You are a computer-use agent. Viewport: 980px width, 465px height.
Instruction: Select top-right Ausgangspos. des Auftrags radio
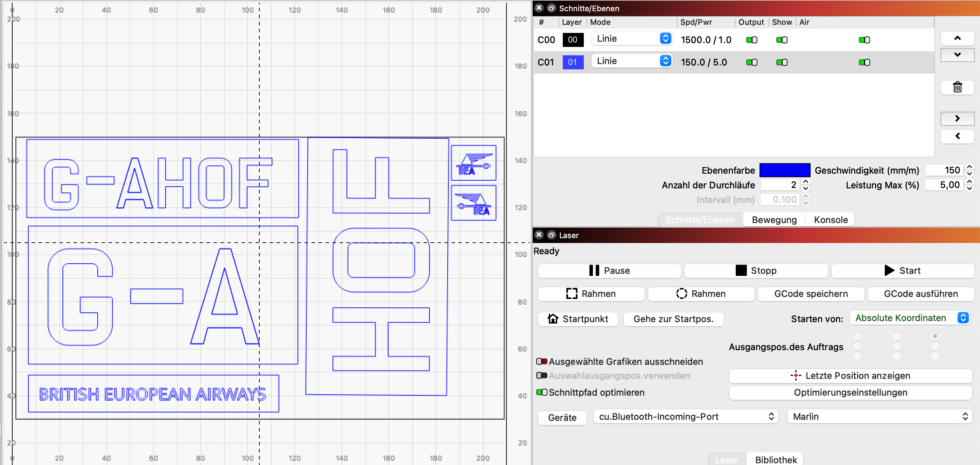pos(935,336)
